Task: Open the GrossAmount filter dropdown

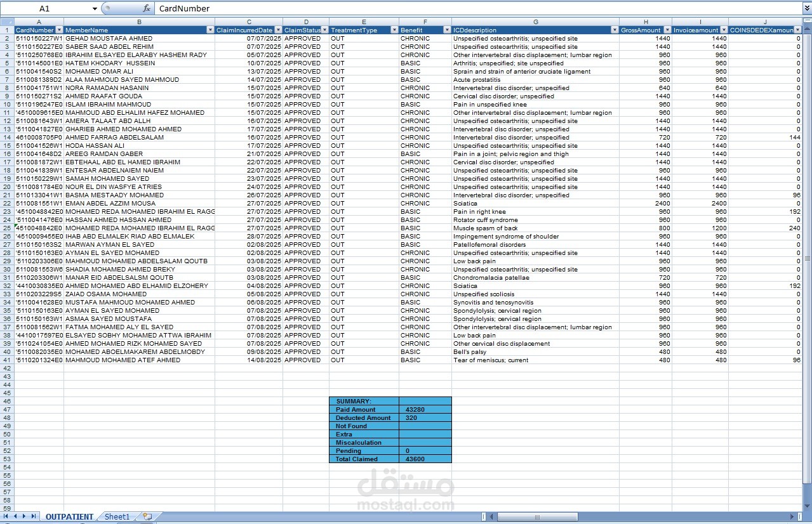Action: click(x=667, y=30)
